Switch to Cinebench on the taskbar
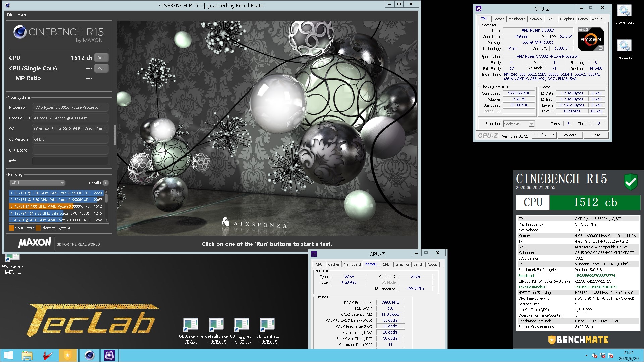 (x=89, y=355)
